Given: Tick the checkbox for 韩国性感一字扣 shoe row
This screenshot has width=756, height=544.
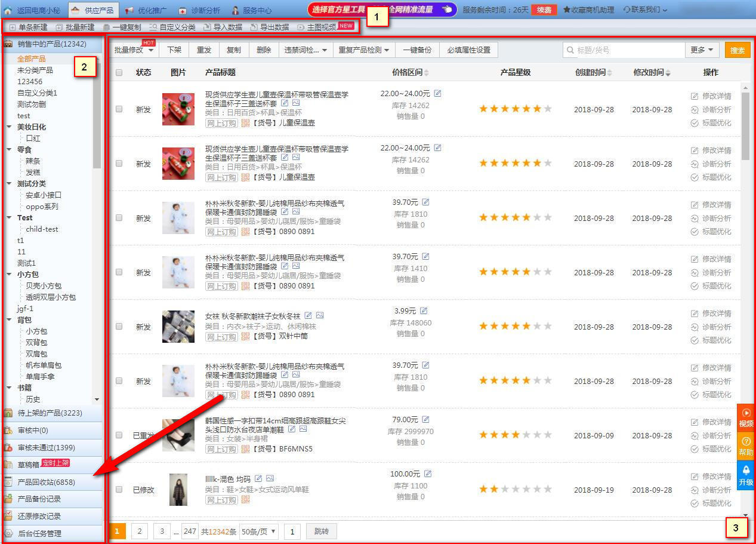Looking at the screenshot, I should click(x=119, y=435).
